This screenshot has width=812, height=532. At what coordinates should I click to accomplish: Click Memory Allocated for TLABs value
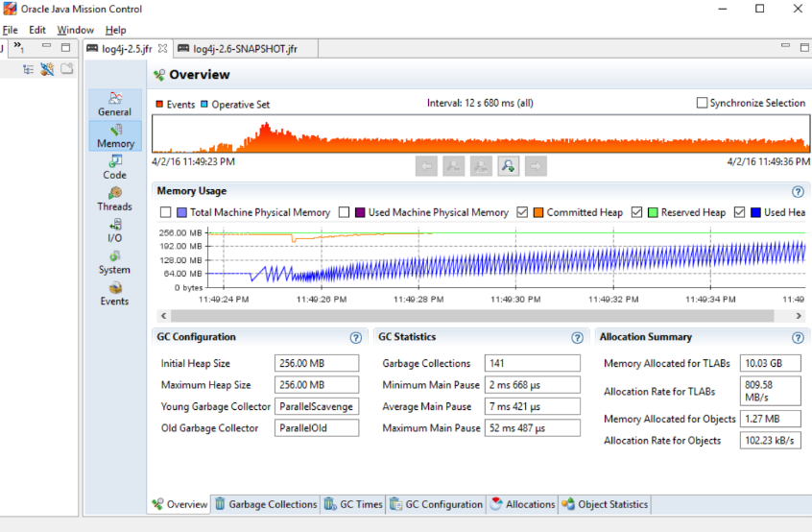771,363
